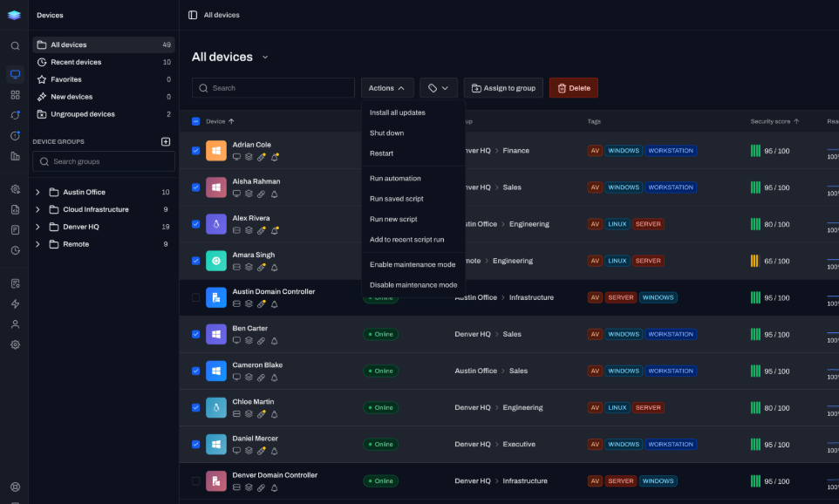
Task: Sort by Device column header
Action: pyautogui.click(x=220, y=121)
